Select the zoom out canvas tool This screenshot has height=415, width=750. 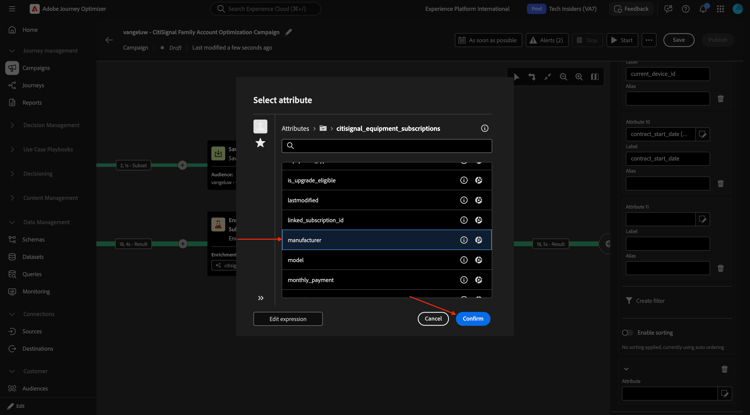(x=563, y=76)
